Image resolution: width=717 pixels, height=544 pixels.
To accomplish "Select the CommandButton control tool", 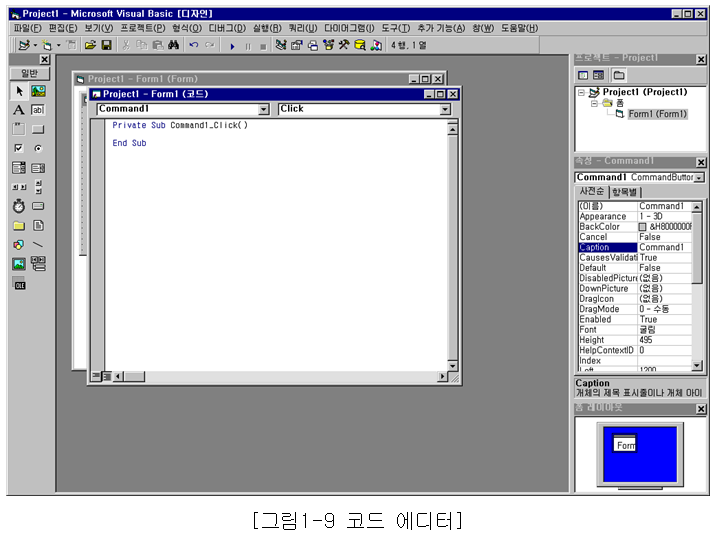I will click(38, 129).
